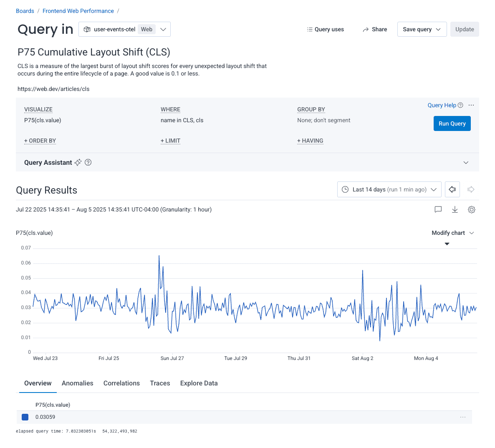Click the Run Query button
This screenshot has height=448, width=495.
click(x=452, y=123)
